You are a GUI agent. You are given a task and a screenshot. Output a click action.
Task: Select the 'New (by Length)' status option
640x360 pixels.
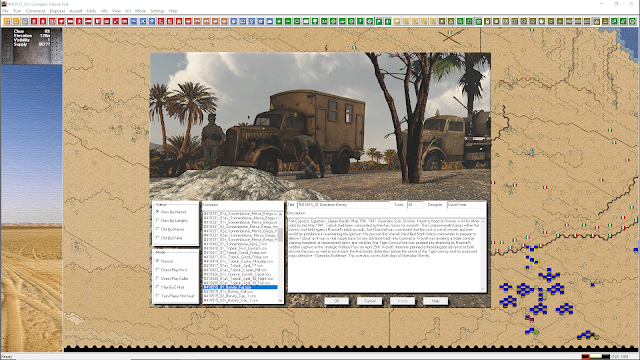[158, 220]
